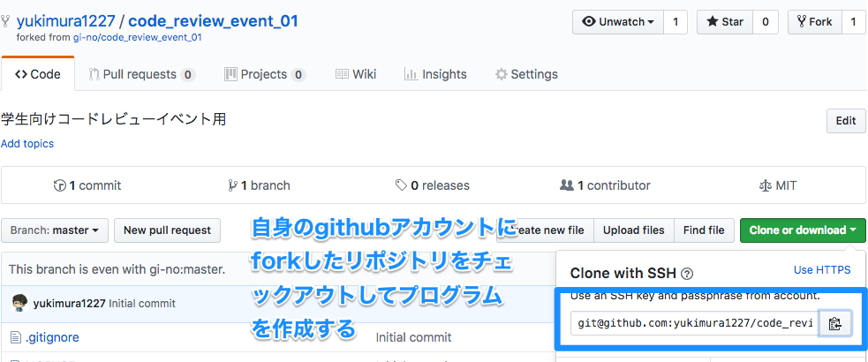Image resolution: width=868 pixels, height=362 pixels.
Task: Click the .gitignore file icon
Action: click(16, 337)
